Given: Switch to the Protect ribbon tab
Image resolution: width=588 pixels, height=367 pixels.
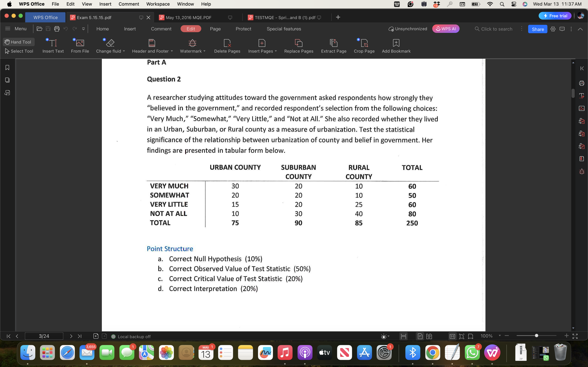Looking at the screenshot, I should point(243,29).
